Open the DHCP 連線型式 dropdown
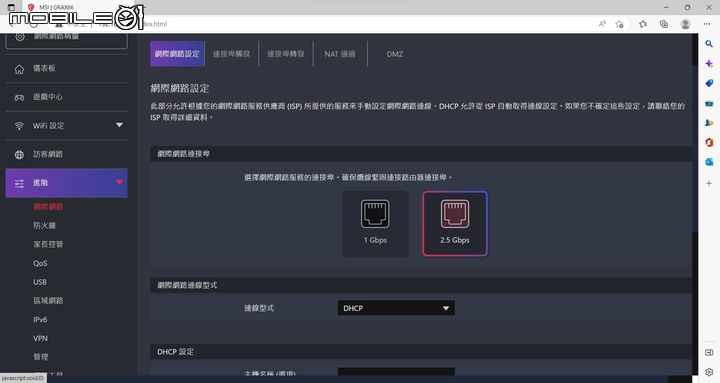 [x=396, y=308]
